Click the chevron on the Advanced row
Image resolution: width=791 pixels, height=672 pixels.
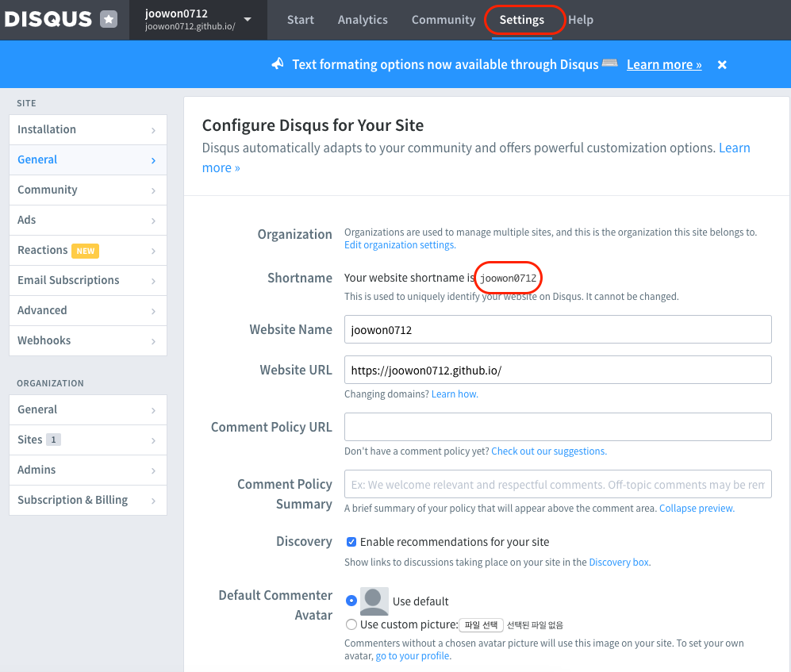click(153, 311)
